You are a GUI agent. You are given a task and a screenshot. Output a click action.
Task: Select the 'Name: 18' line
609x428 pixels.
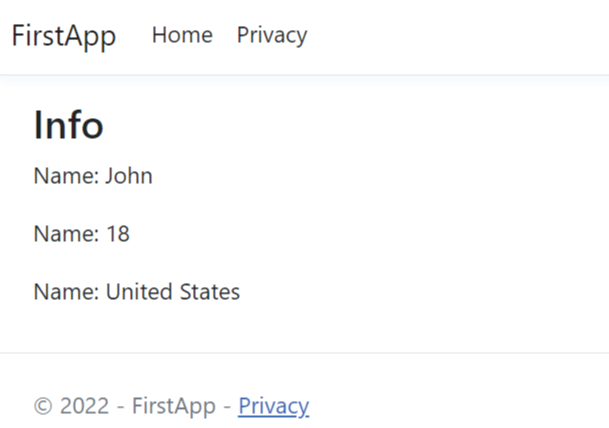pyautogui.click(x=82, y=234)
